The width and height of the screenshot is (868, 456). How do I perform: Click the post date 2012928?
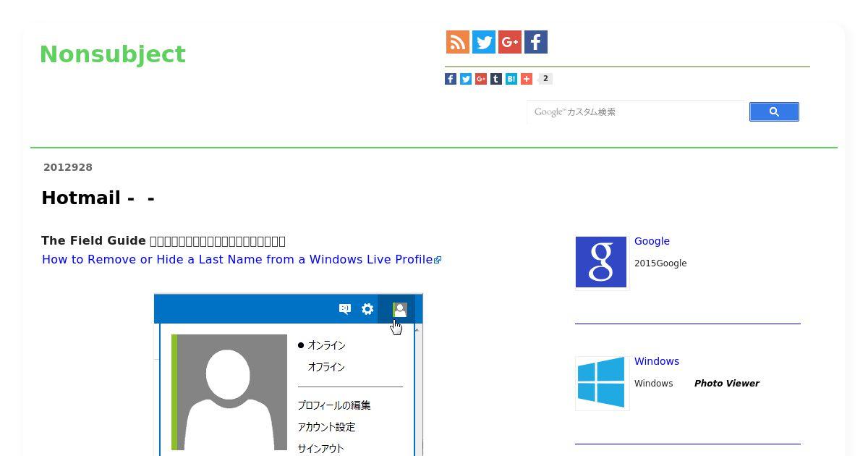[68, 167]
